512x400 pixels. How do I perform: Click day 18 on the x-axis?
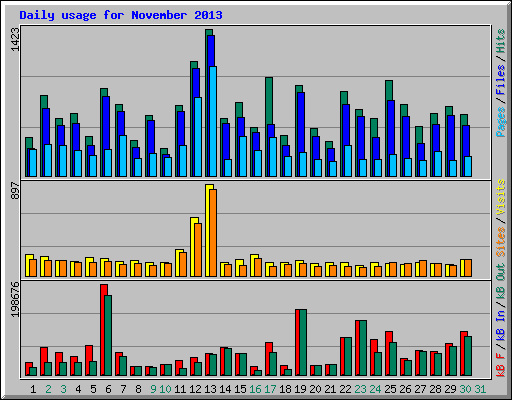coord(285,389)
